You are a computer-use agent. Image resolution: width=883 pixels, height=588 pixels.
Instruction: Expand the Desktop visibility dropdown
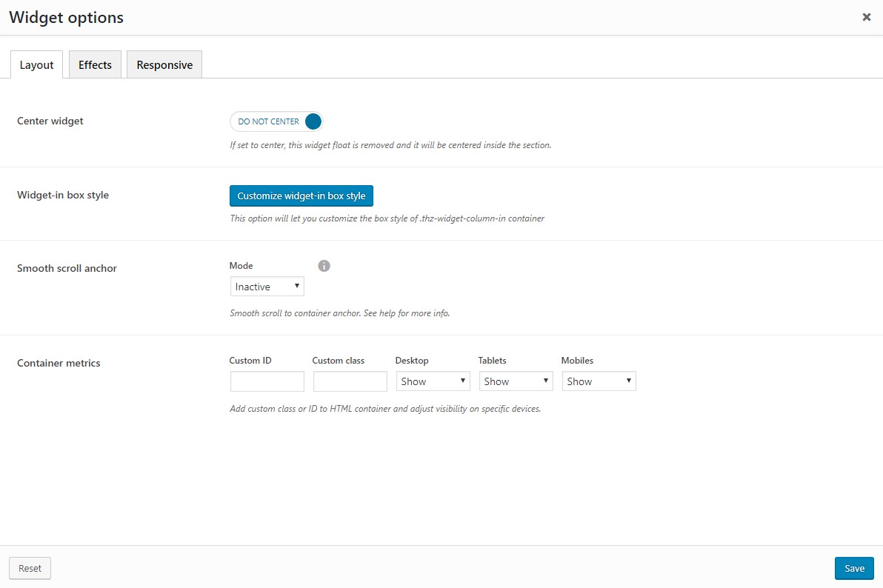coord(433,381)
